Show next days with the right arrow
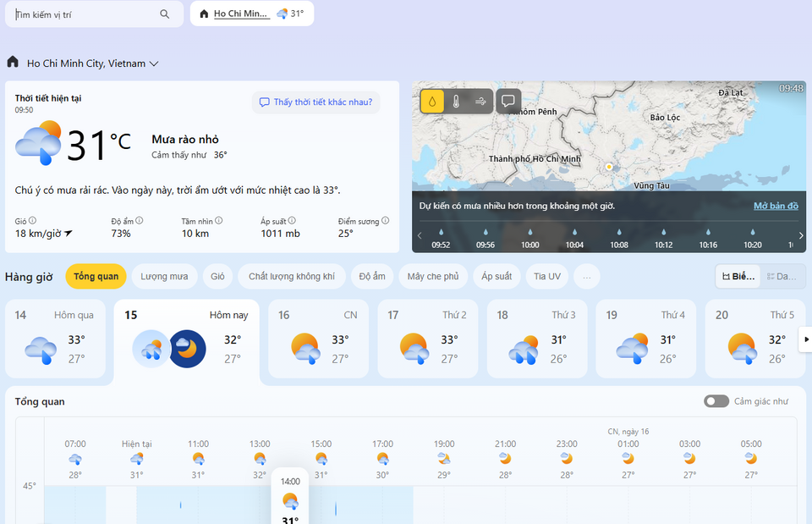812x524 pixels. (x=806, y=339)
